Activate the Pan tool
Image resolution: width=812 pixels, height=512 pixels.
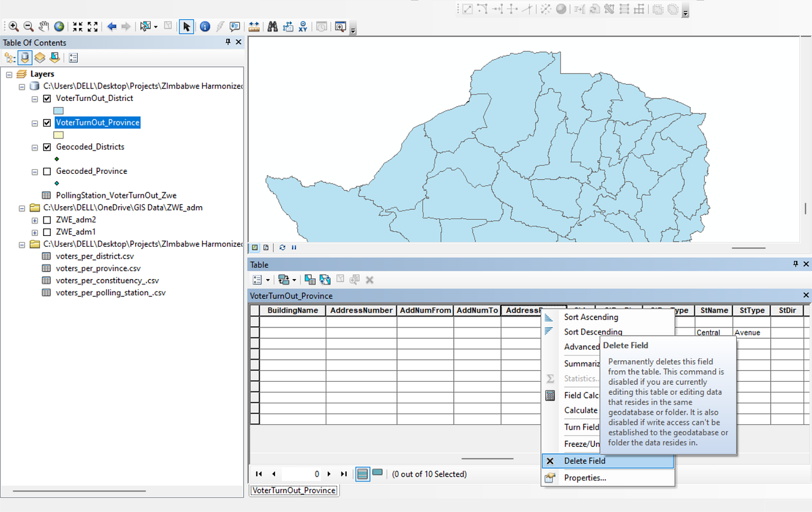coord(43,26)
